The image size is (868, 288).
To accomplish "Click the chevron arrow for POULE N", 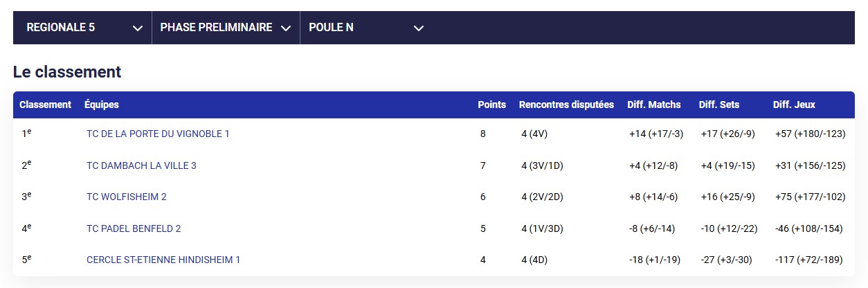I will pos(418,28).
